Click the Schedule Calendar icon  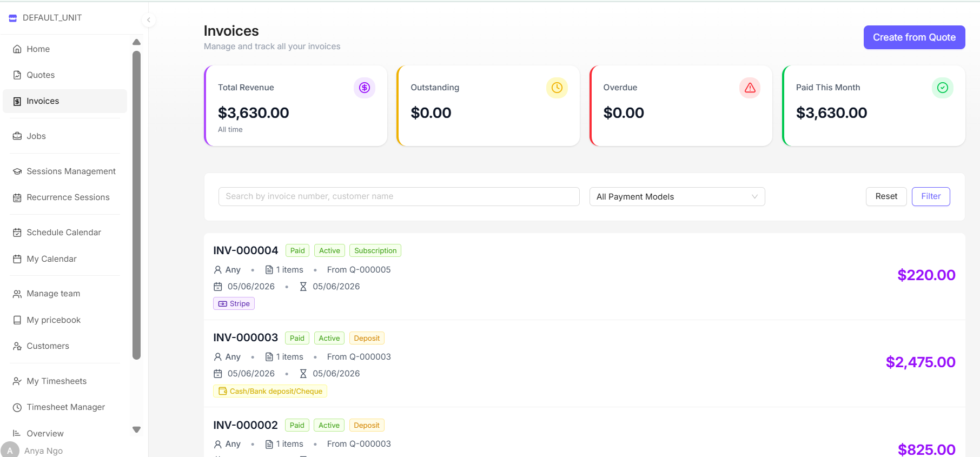pyautogui.click(x=17, y=233)
